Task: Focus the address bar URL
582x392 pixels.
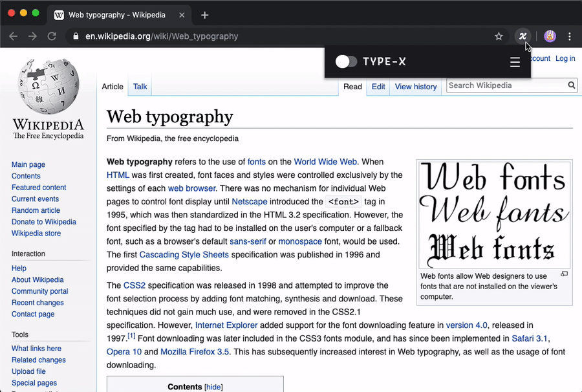Action: click(162, 36)
